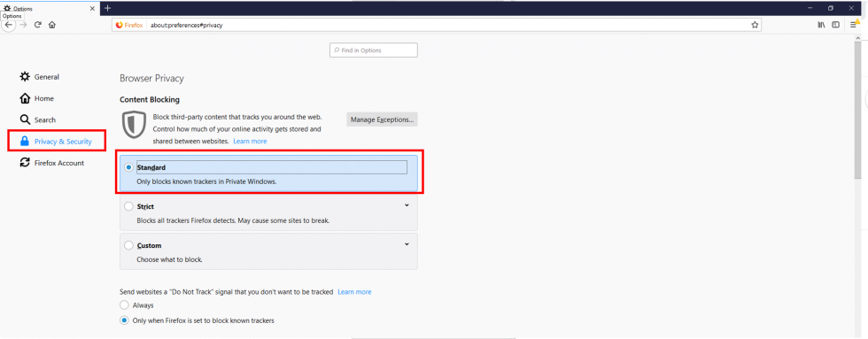This screenshot has width=868, height=339.
Task: Reload the page with the refresh icon
Action: pyautogui.click(x=37, y=25)
